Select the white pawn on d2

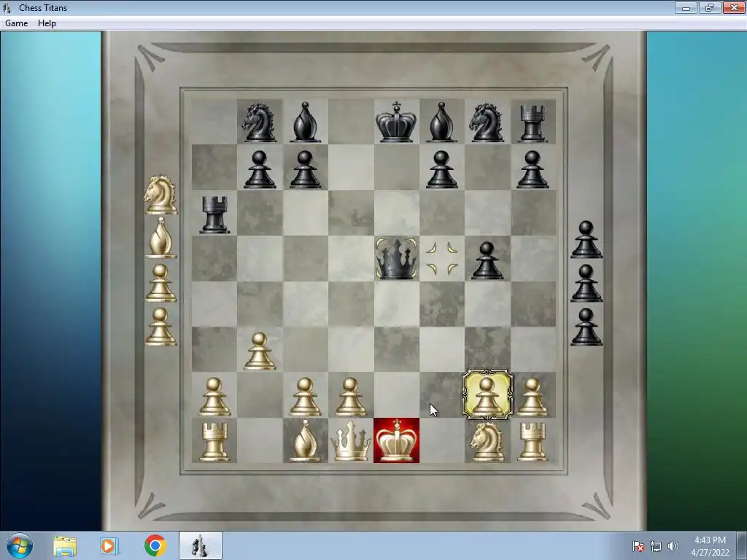[351, 396]
